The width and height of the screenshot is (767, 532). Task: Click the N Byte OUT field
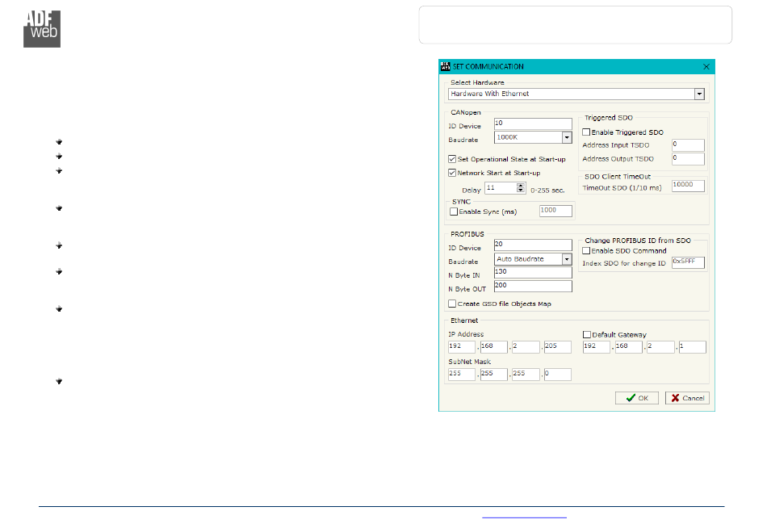coord(533,286)
